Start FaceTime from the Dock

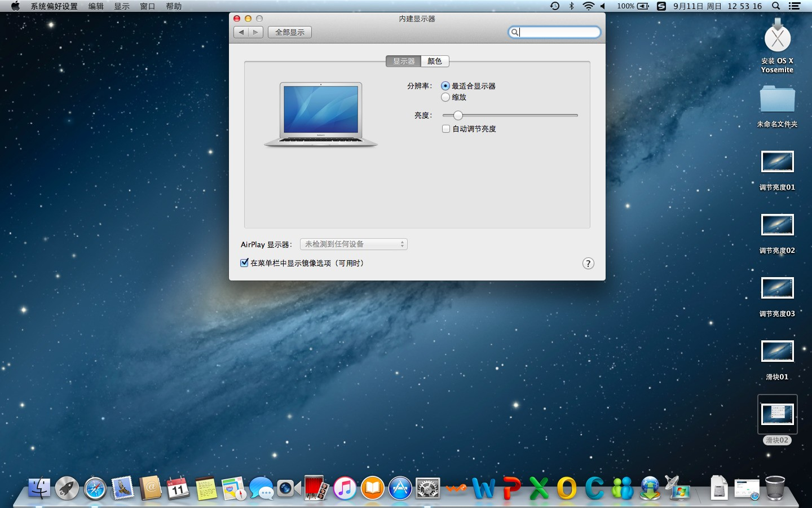(x=288, y=488)
